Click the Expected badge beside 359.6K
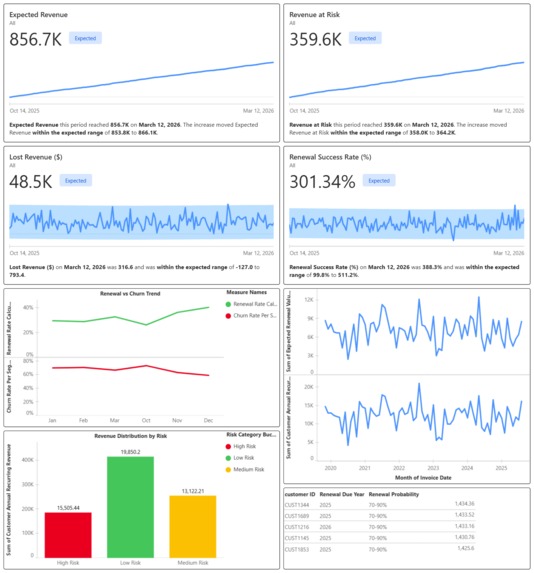This screenshot has width=534, height=573. click(x=365, y=38)
